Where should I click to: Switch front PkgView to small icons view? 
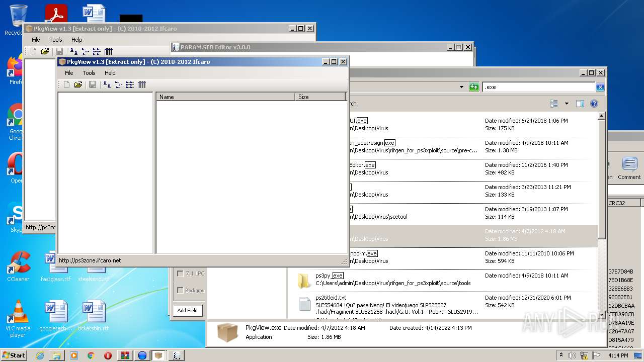[119, 85]
